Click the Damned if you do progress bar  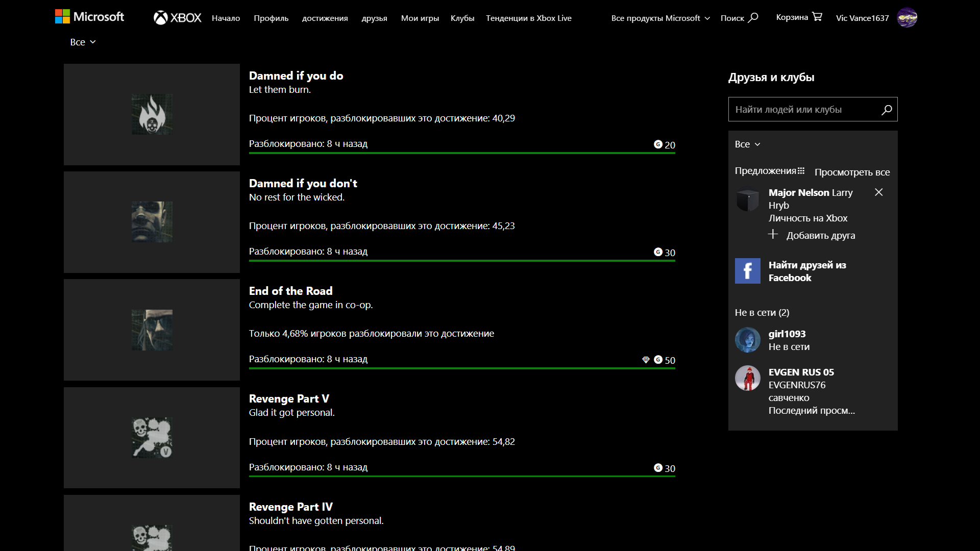coord(462,153)
